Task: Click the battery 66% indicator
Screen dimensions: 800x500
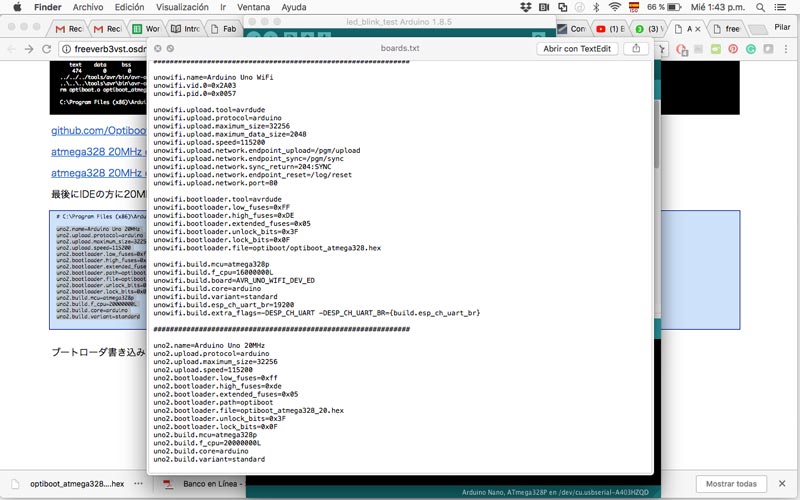Action: [x=664, y=7]
